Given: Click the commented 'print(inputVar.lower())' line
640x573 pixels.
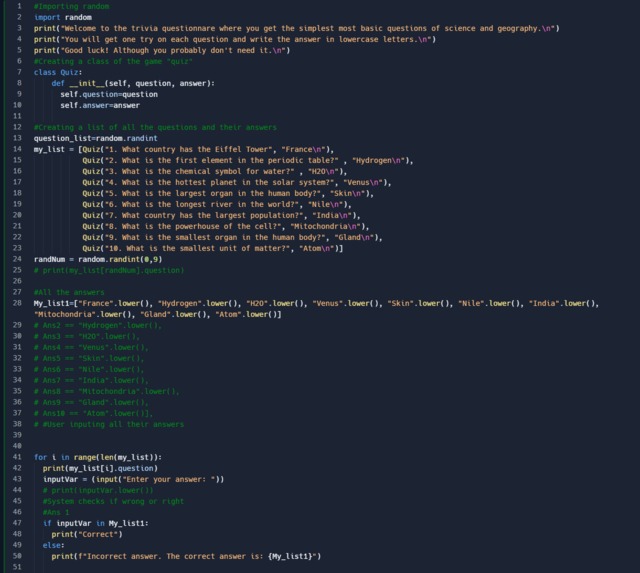Looking at the screenshot, I should 98,491.
